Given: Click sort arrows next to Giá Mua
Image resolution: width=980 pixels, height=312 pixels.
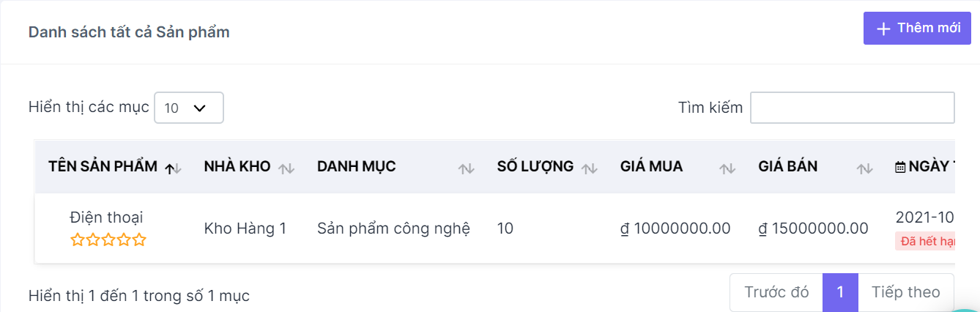Looking at the screenshot, I should coord(727,168).
